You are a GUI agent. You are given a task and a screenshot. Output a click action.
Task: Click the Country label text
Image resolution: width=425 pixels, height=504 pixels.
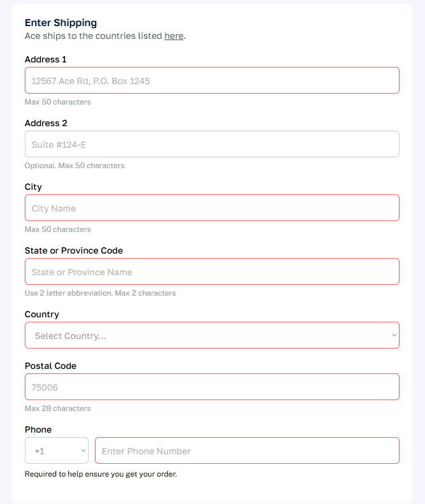(x=42, y=314)
